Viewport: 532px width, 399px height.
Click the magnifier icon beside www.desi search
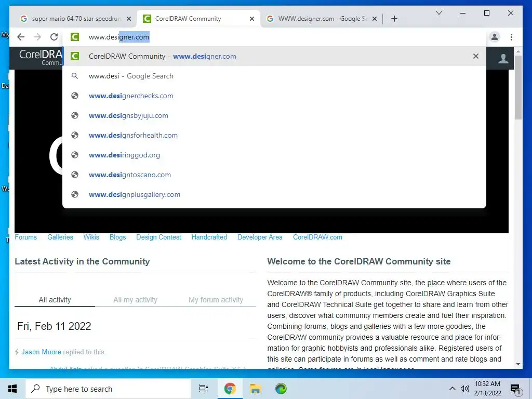[x=75, y=76]
